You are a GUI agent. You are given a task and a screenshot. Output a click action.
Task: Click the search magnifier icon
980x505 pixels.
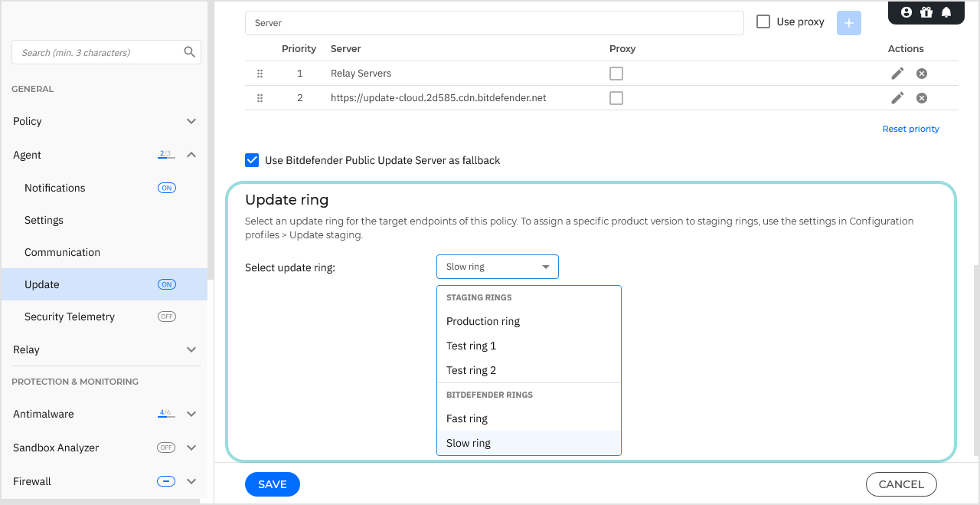pyautogui.click(x=190, y=52)
